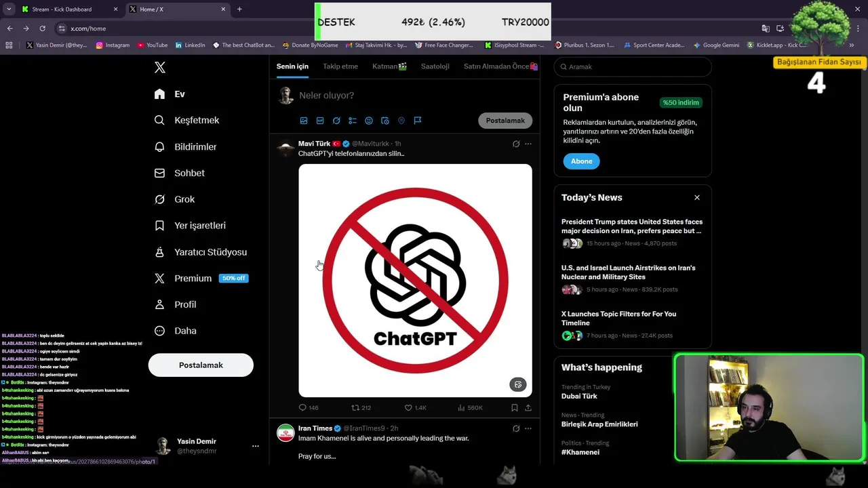Click the flag icon in compose toolbar
The height and width of the screenshot is (488, 868).
coord(418,121)
